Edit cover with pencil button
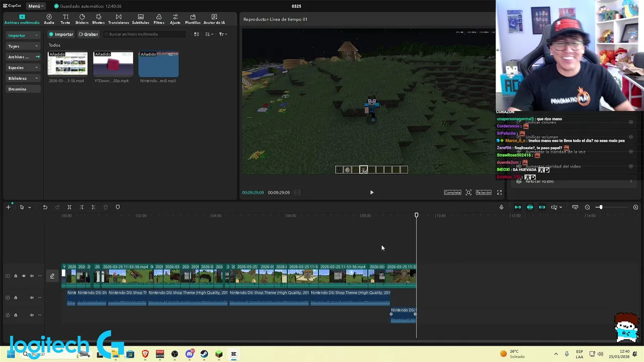 [52, 276]
